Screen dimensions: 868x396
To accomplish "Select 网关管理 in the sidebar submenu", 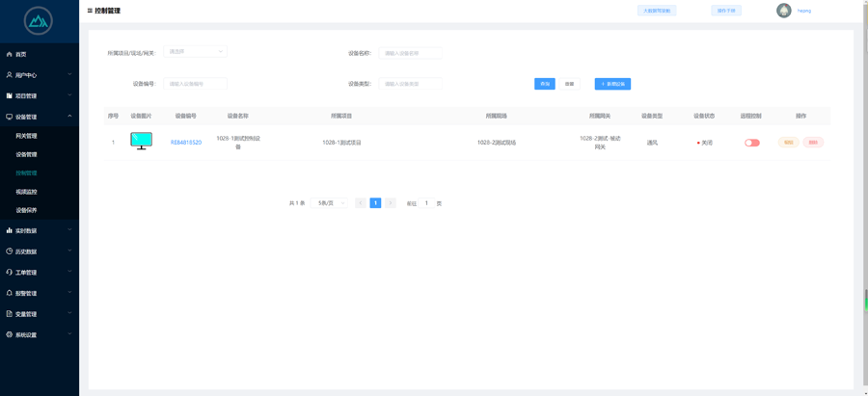I will [26, 136].
